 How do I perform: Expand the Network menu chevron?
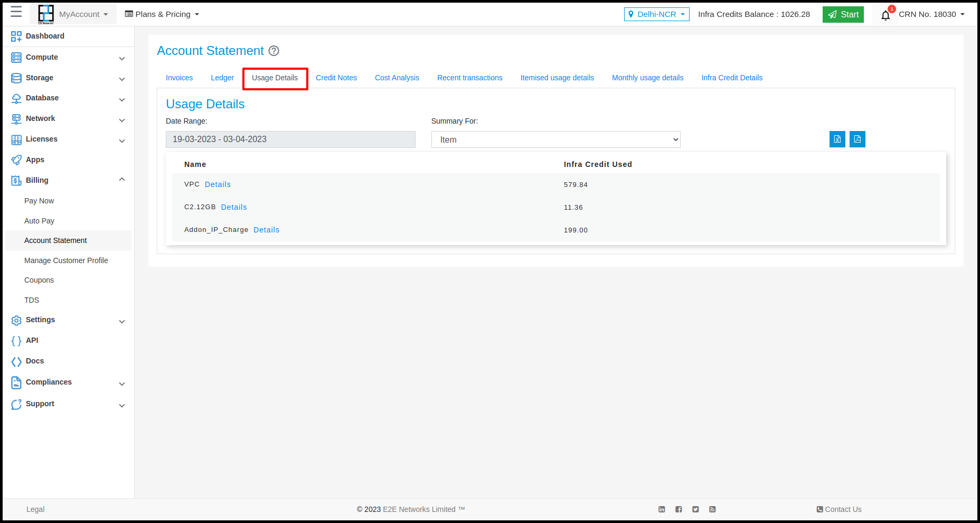(x=122, y=120)
